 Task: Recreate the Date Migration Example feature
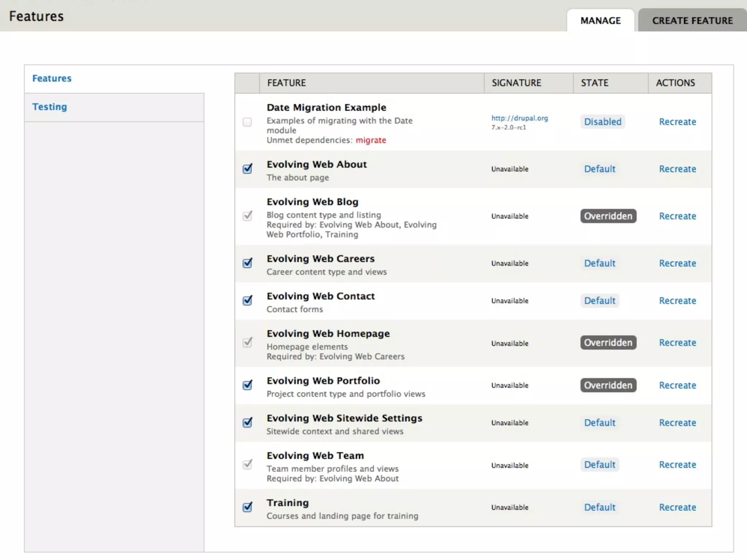coord(677,122)
